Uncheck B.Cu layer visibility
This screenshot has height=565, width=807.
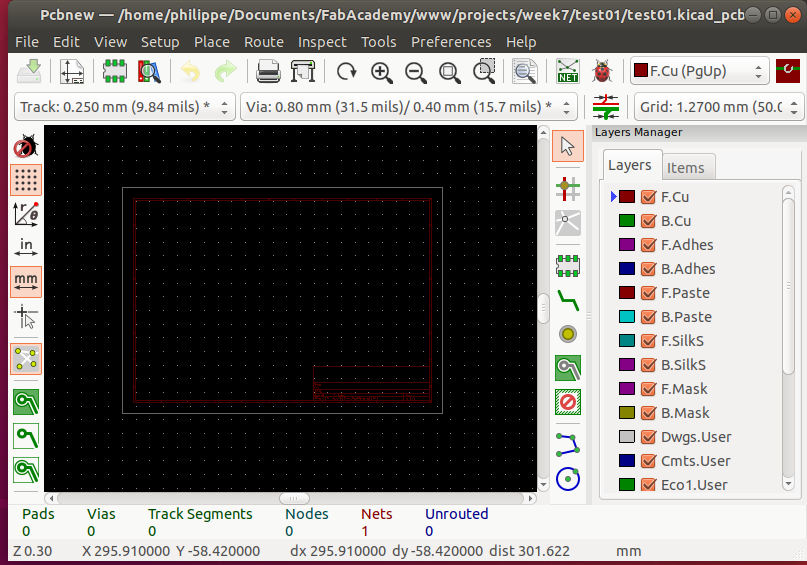(x=648, y=221)
